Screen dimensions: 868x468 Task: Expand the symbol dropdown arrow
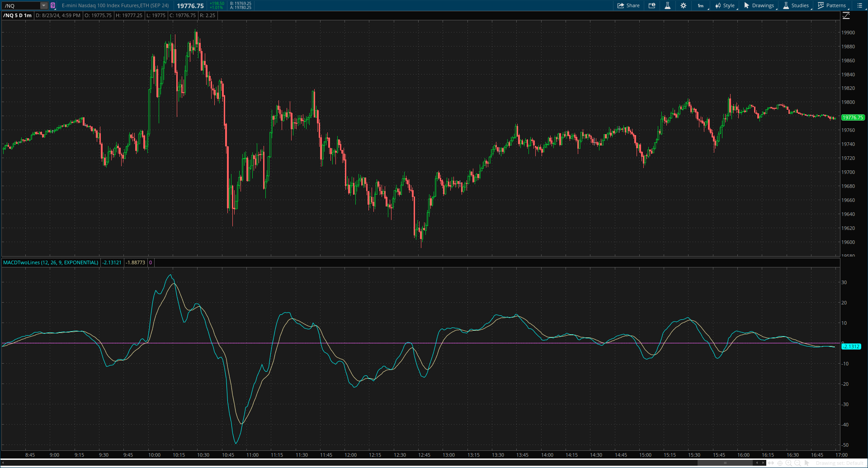tap(44, 5)
